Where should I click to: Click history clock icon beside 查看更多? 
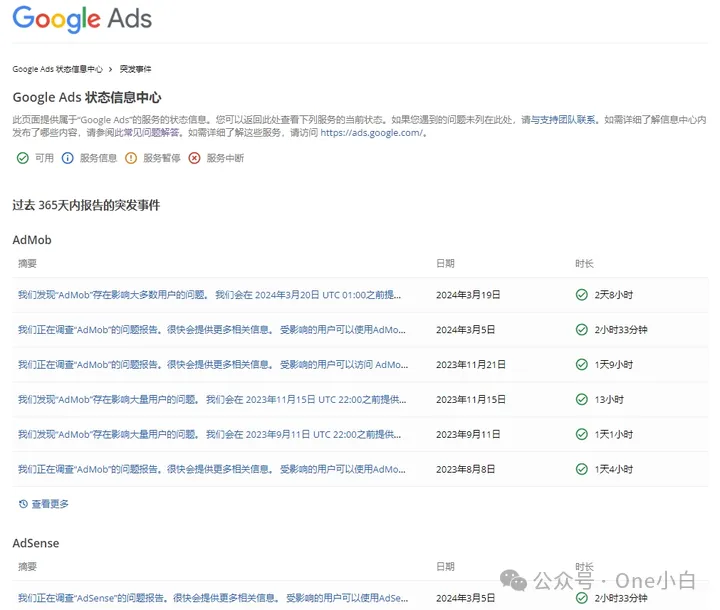coord(23,504)
